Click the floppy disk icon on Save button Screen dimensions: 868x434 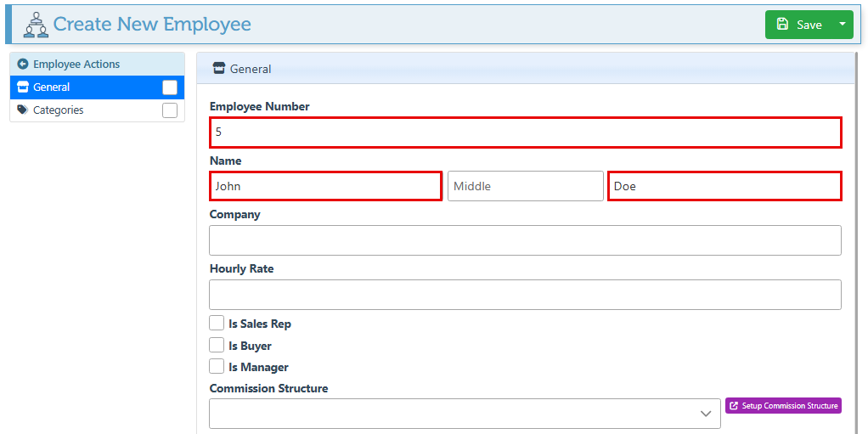click(x=782, y=25)
